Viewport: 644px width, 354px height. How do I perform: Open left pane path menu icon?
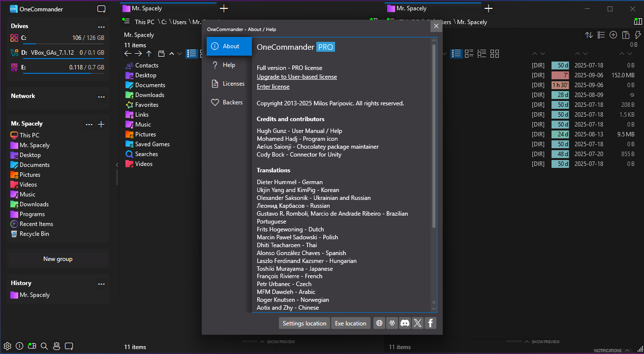click(126, 21)
